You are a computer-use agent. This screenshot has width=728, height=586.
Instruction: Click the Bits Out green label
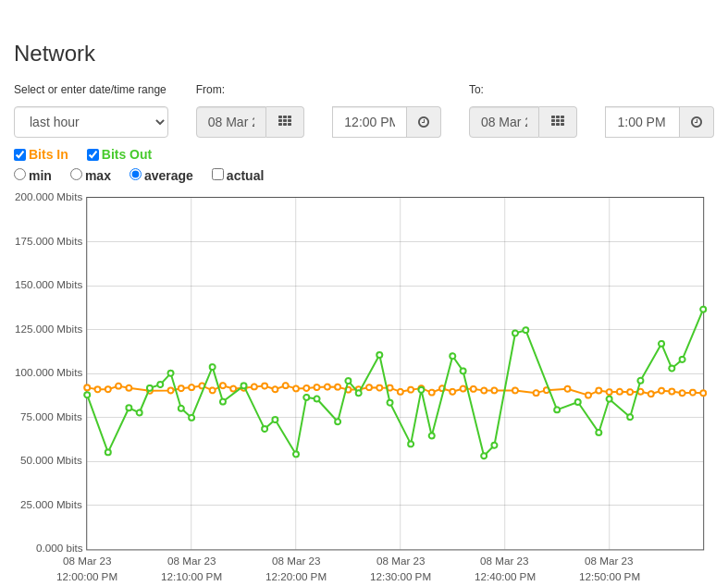click(x=127, y=154)
